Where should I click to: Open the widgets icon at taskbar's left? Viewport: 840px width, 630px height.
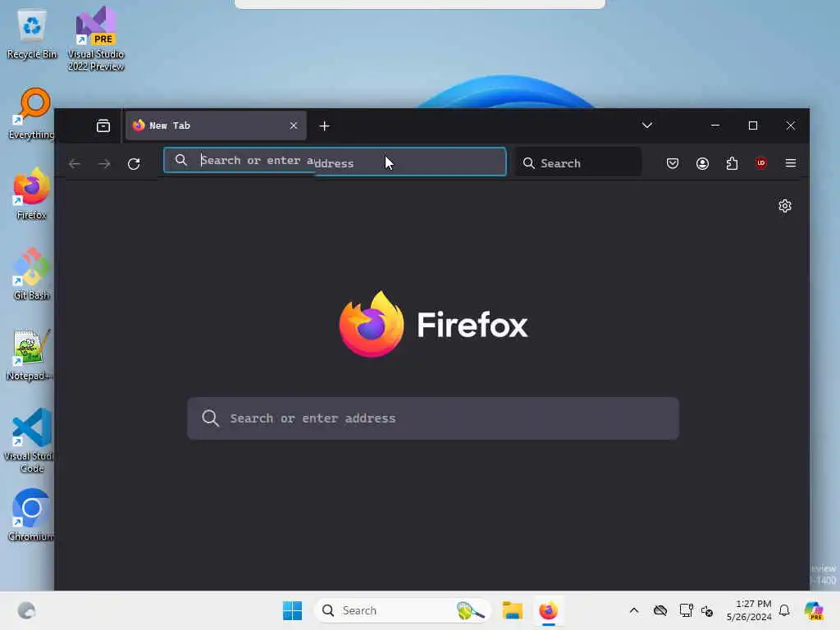26,610
